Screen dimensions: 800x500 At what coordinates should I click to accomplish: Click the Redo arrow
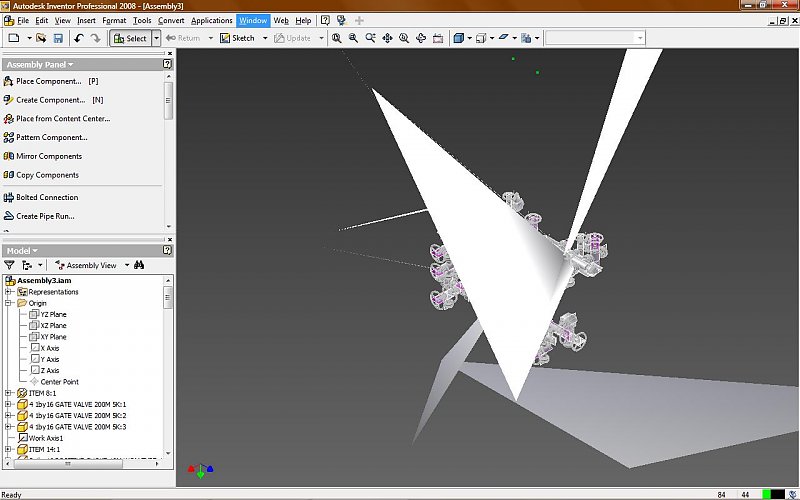(x=95, y=38)
